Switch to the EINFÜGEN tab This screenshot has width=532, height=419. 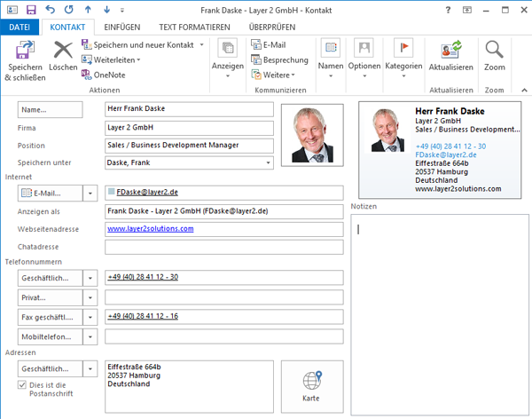pos(114,28)
